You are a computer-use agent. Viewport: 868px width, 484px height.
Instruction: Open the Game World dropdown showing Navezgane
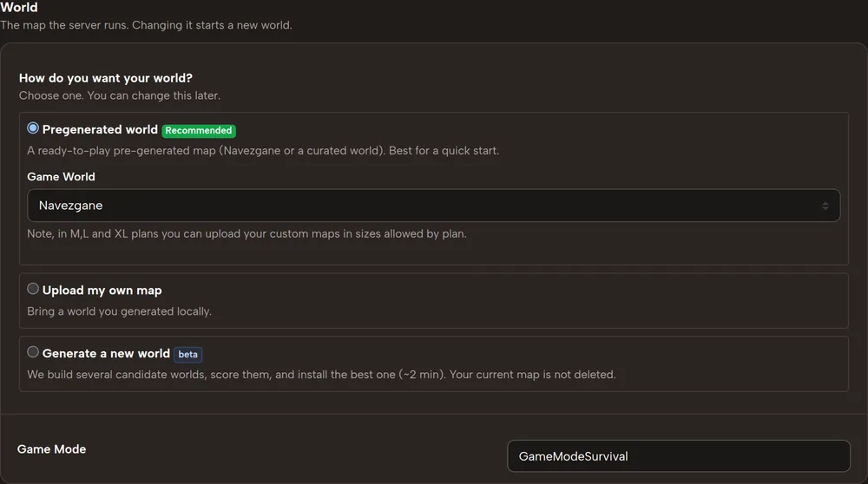433,206
